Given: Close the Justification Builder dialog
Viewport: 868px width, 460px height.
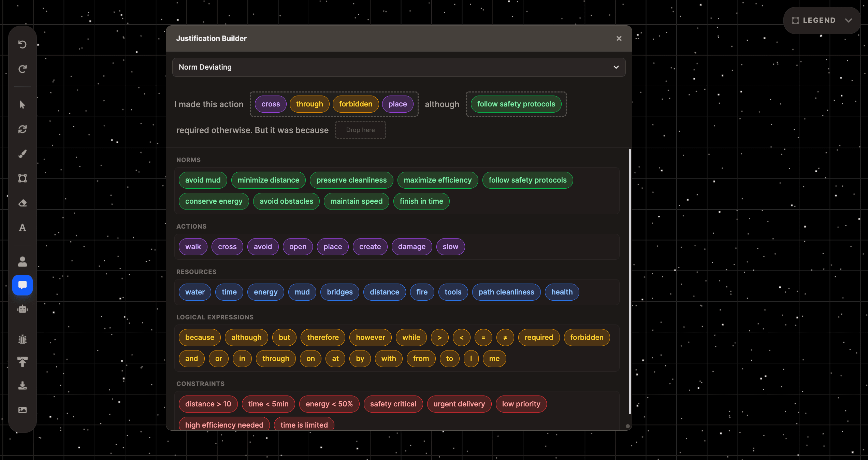Looking at the screenshot, I should pos(619,39).
